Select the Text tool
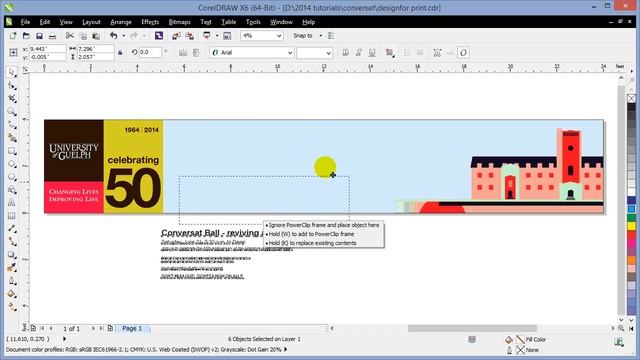 point(12,203)
